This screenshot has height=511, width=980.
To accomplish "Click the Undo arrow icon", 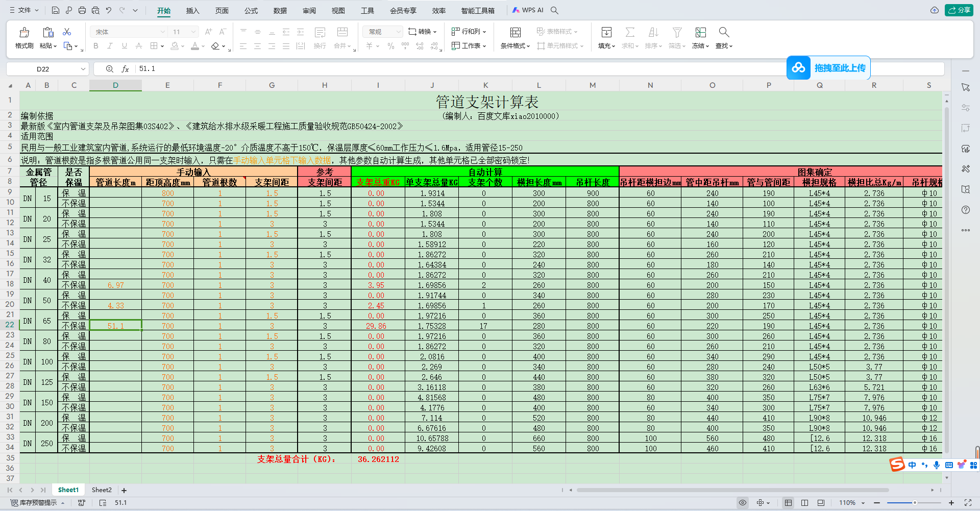I will pyautogui.click(x=109, y=10).
